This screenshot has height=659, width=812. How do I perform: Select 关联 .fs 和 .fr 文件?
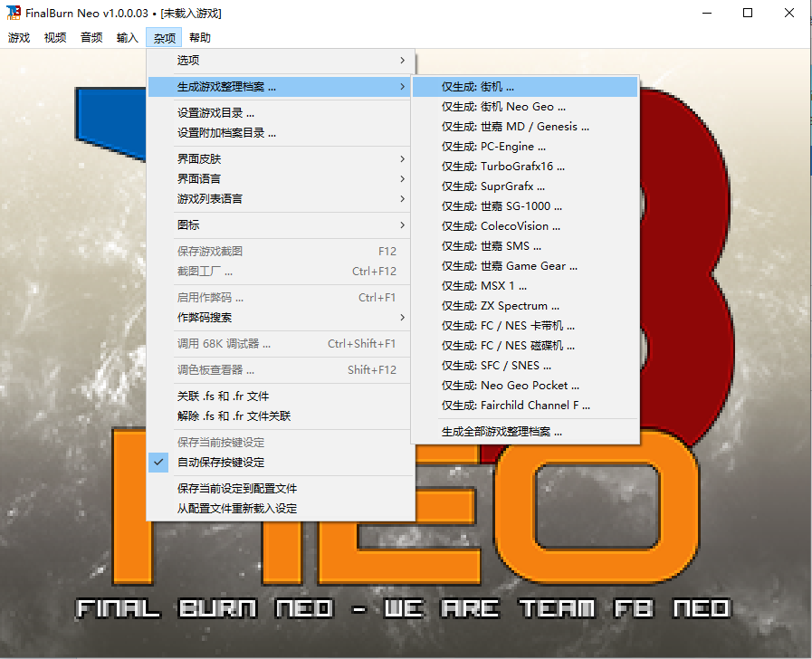coord(282,396)
